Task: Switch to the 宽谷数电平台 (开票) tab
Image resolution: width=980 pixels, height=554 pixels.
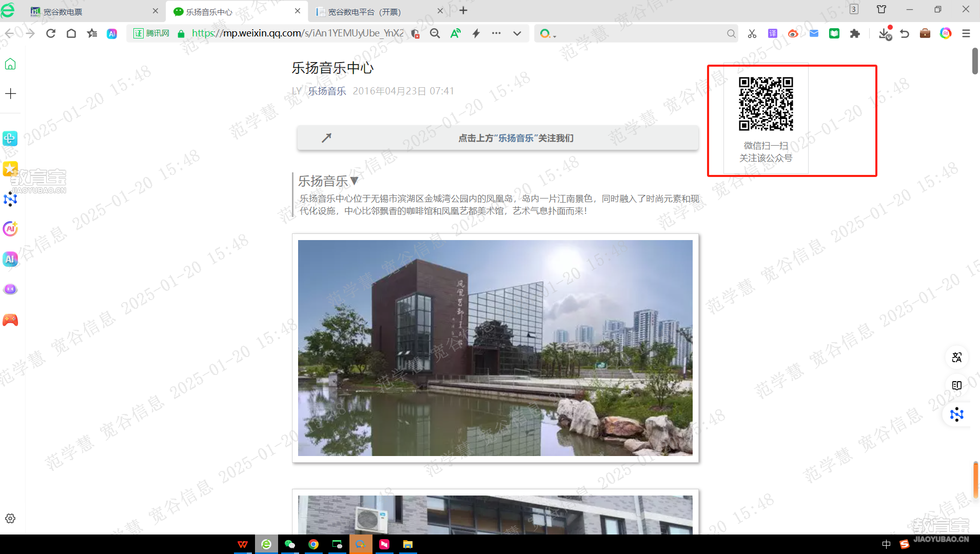Action: coord(380,11)
